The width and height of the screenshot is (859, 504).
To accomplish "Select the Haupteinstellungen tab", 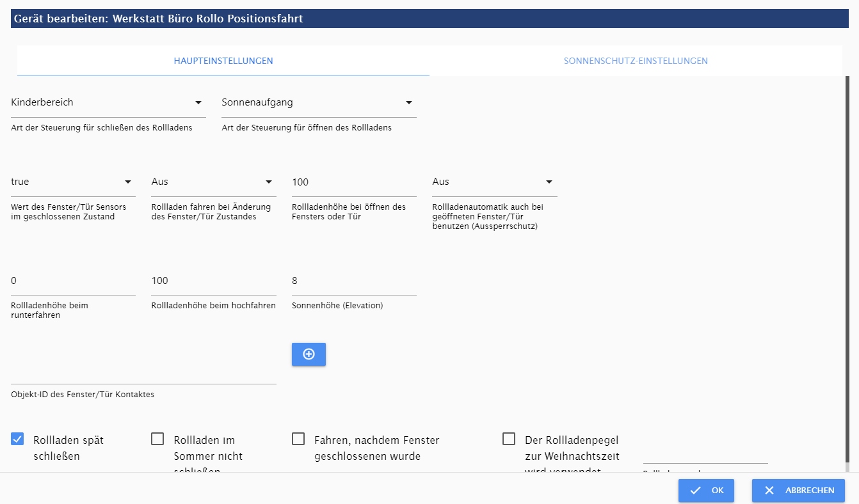I will coord(223,61).
